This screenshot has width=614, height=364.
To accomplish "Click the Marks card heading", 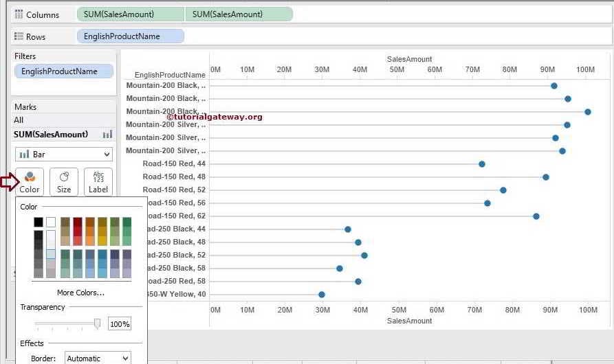I will 25,107.
